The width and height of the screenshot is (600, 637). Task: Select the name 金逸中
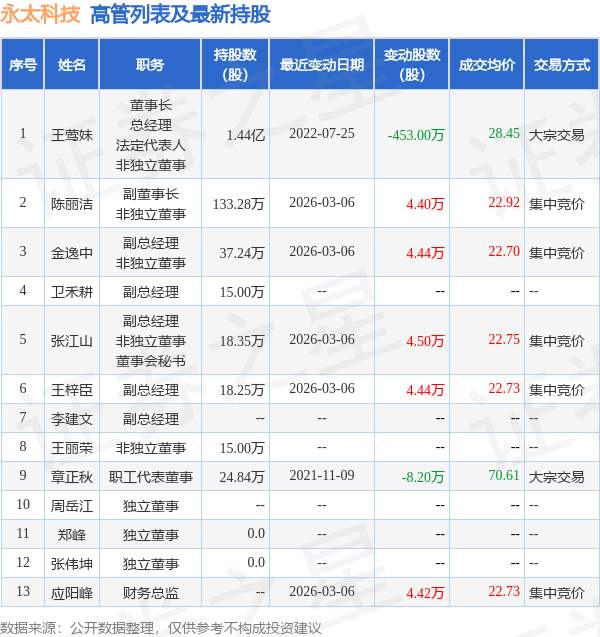(71, 253)
